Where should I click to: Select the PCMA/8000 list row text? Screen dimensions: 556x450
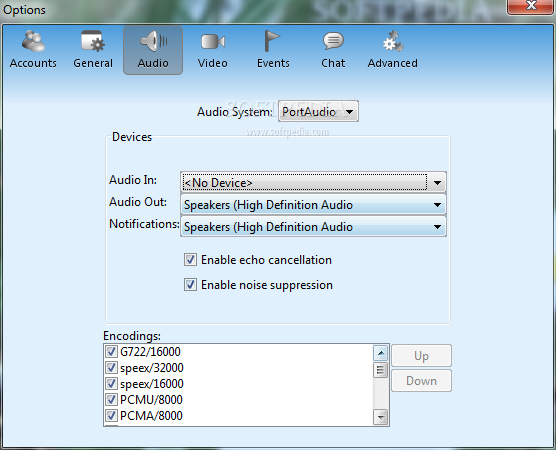(151, 416)
